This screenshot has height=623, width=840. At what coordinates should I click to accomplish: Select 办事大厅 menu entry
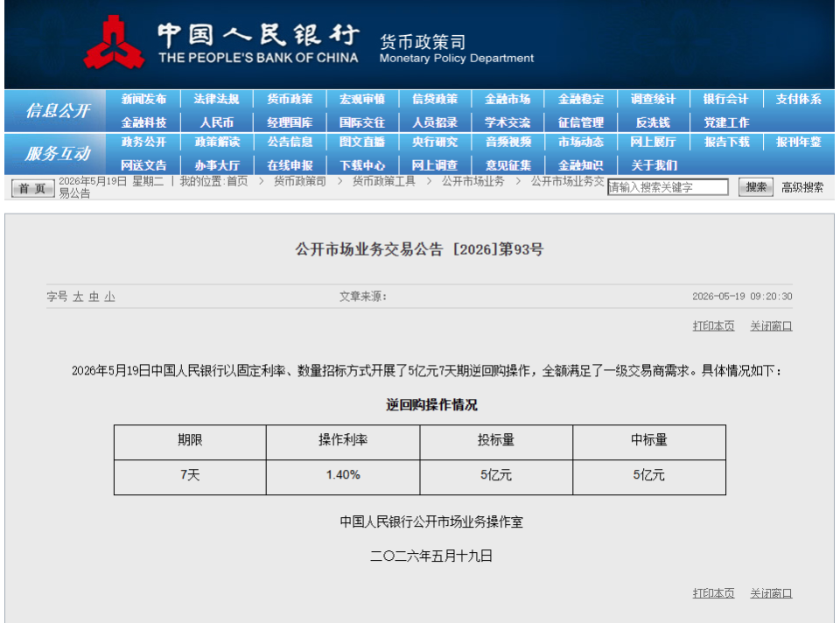(216, 165)
